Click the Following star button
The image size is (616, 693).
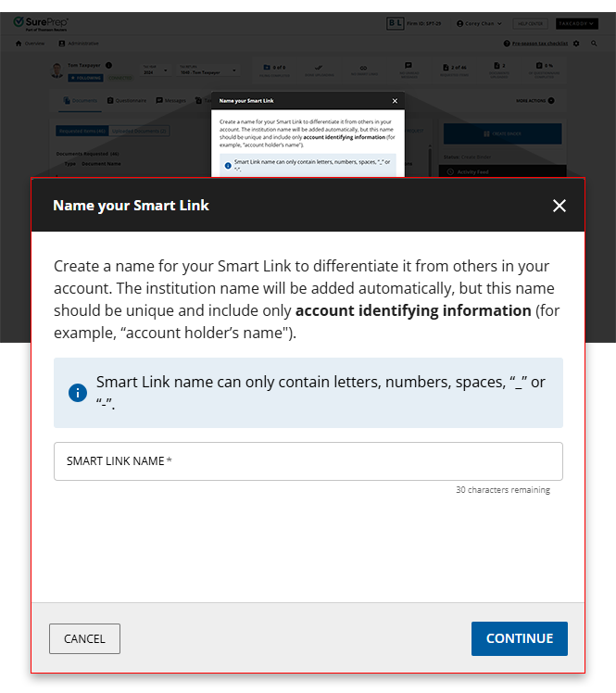pos(85,78)
